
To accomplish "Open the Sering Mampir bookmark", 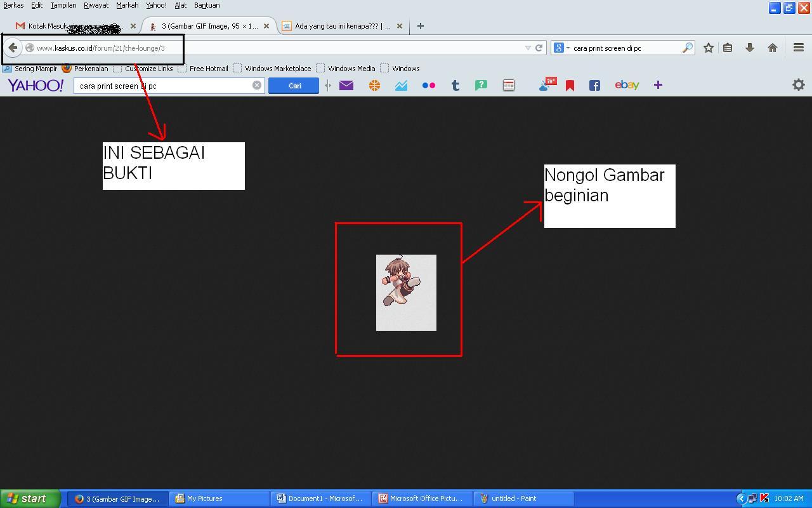I will [30, 68].
